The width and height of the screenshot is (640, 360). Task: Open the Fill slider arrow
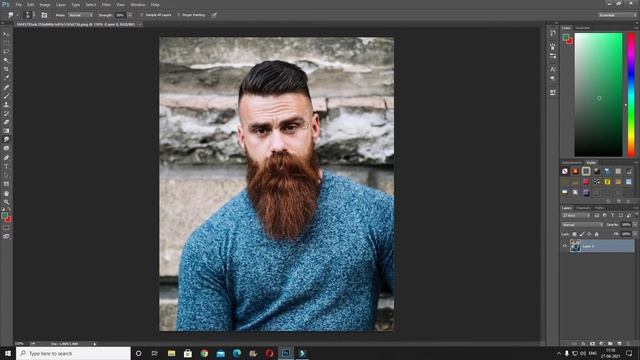pyautogui.click(x=635, y=234)
